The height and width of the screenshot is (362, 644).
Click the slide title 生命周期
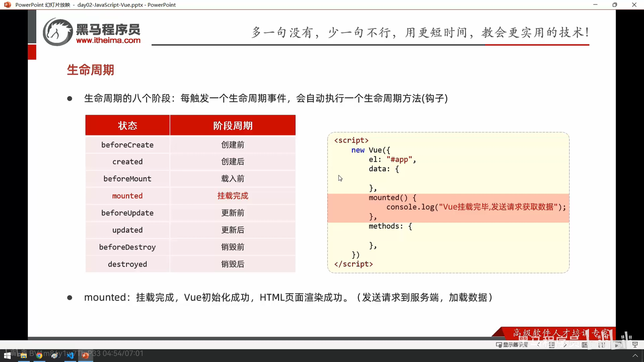pos(91,70)
